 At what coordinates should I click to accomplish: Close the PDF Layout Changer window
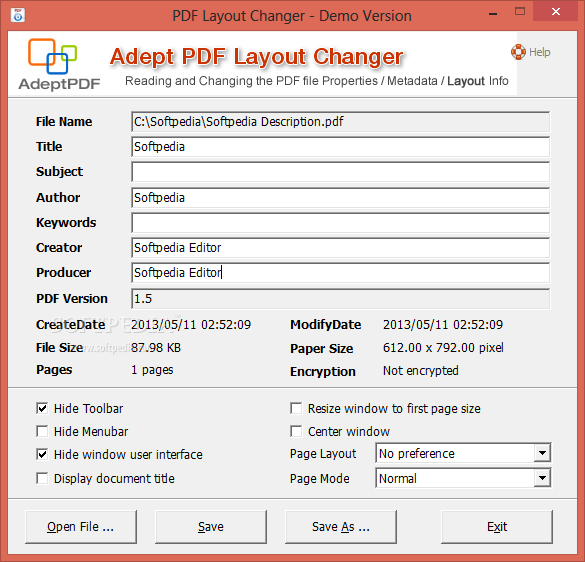pos(556,12)
